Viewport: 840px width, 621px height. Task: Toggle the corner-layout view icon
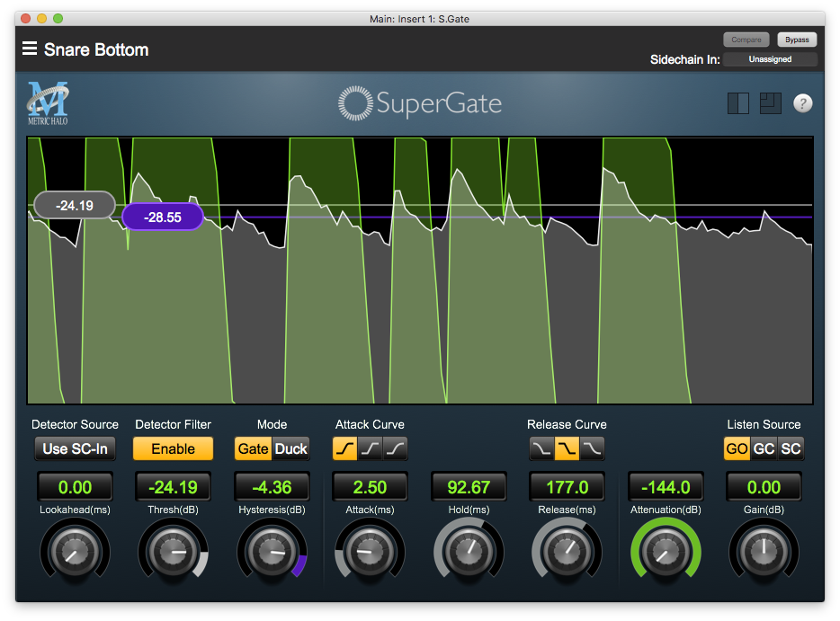[x=771, y=103]
